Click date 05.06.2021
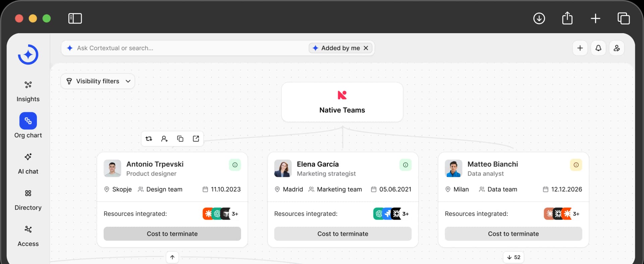The image size is (644, 264). (391, 189)
